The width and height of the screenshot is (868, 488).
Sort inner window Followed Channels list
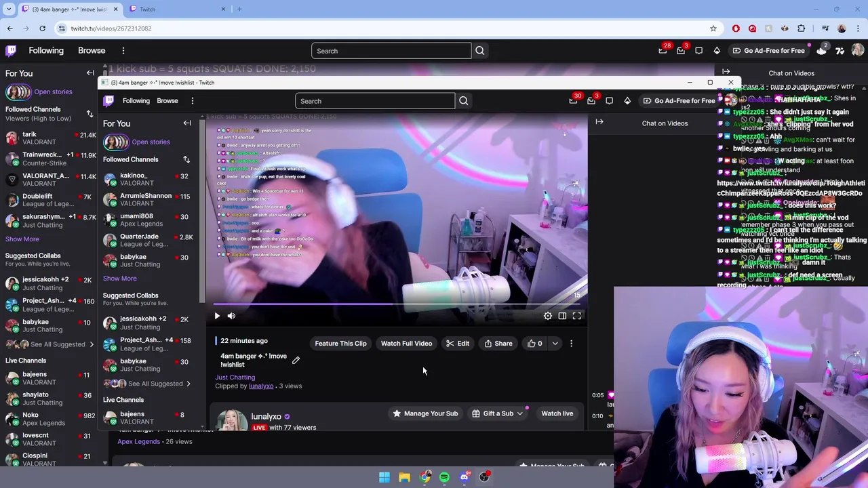coord(186,159)
